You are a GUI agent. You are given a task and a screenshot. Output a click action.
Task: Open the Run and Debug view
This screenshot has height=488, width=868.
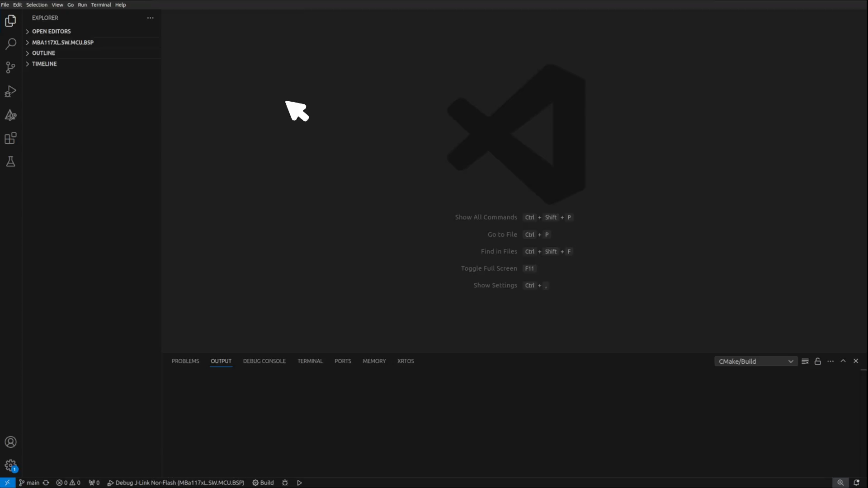(x=10, y=91)
